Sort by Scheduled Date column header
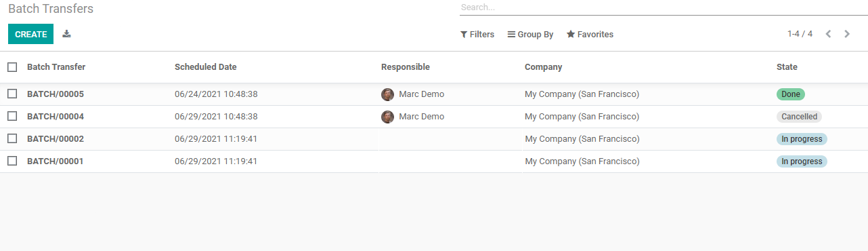 click(206, 67)
